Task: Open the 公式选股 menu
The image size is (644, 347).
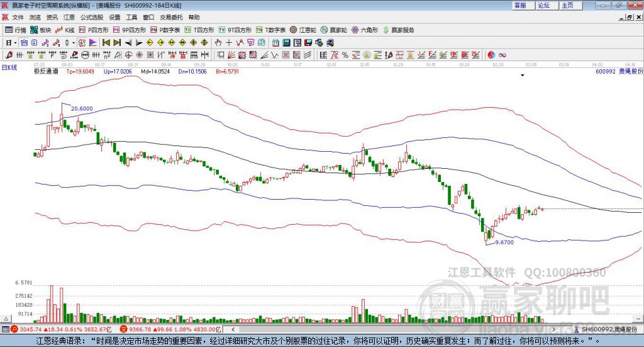Action: pyautogui.click(x=92, y=17)
